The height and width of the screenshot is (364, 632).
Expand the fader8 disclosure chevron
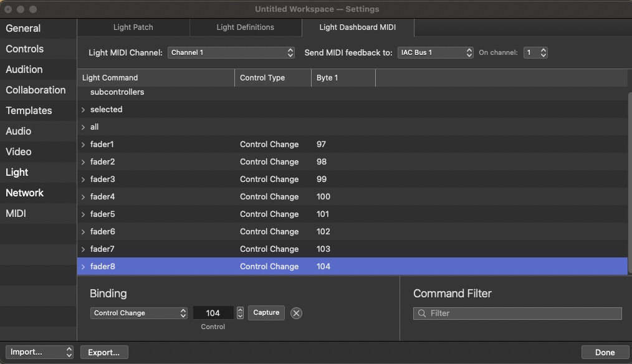[84, 267]
